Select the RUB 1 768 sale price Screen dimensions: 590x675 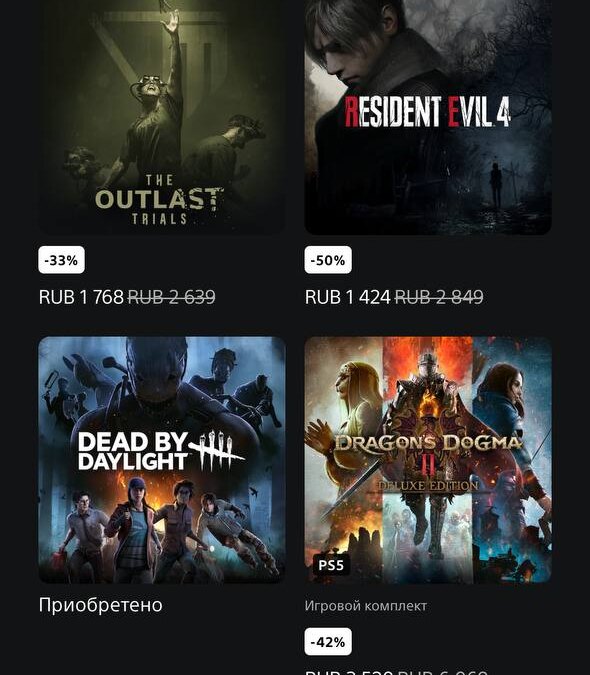(81, 297)
